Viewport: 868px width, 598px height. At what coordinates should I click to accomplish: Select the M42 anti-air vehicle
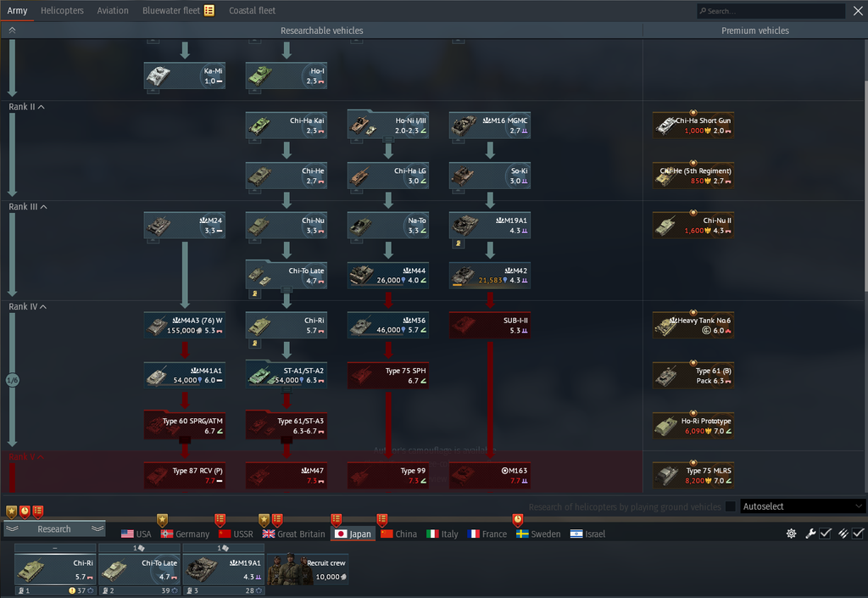pyautogui.click(x=490, y=276)
